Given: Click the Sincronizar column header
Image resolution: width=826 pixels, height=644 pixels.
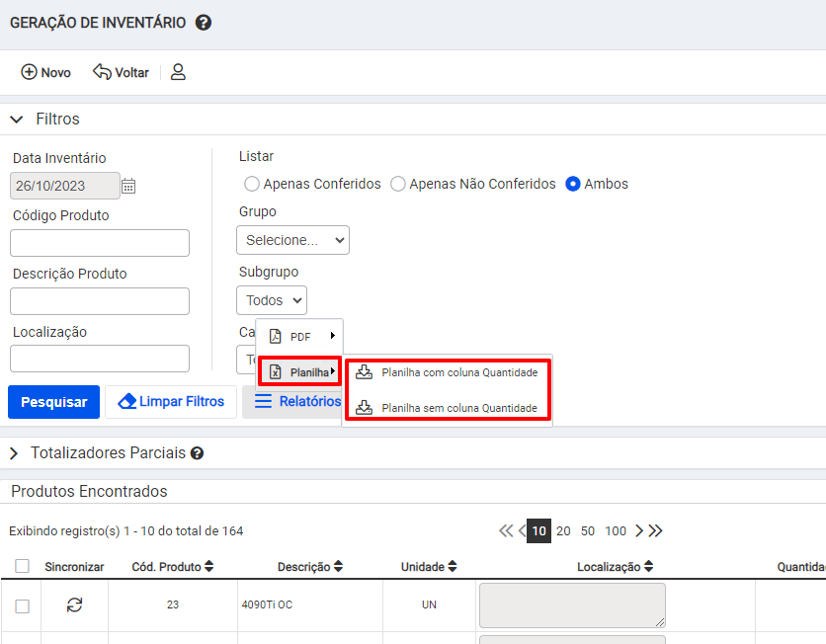Looking at the screenshot, I should (74, 567).
